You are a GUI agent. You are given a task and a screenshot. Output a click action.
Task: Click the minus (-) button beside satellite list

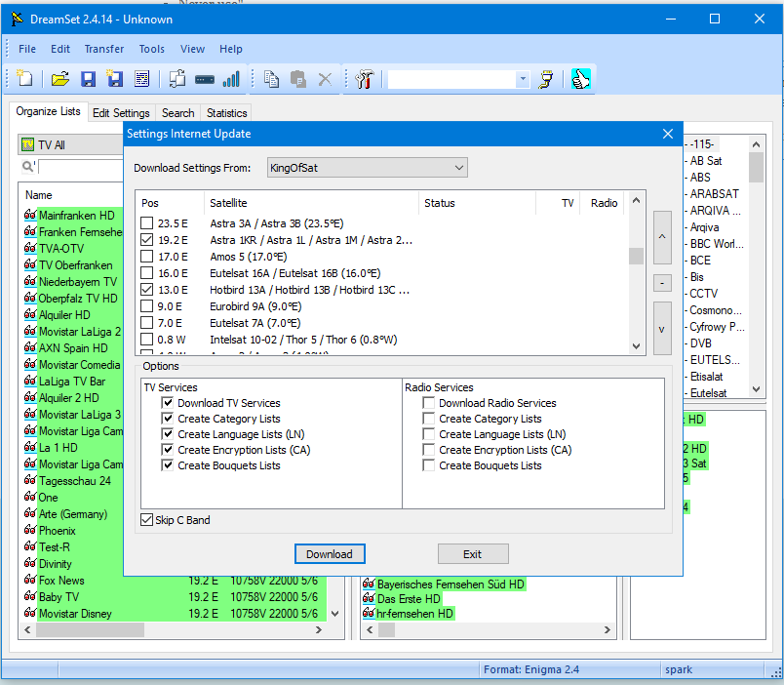click(x=662, y=283)
